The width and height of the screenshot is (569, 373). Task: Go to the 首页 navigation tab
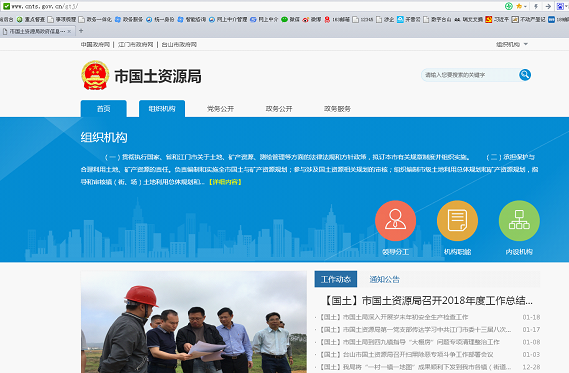[x=103, y=108]
